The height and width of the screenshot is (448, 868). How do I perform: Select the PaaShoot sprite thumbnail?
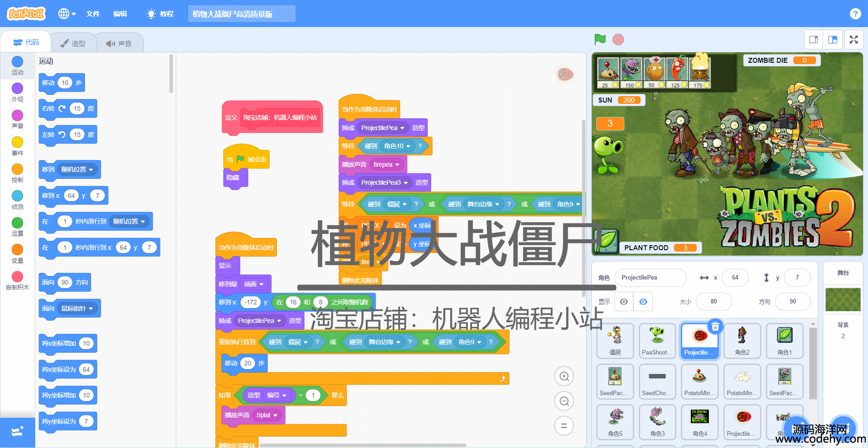657,341
